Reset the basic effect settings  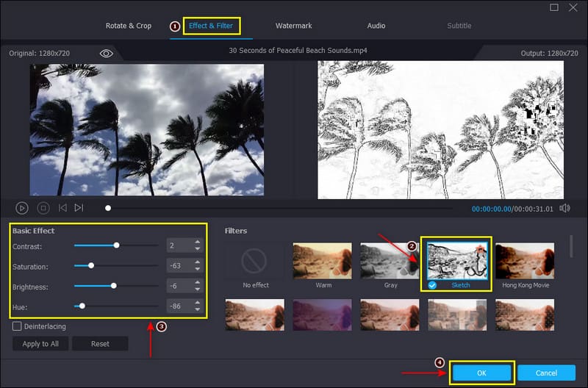[x=100, y=343]
